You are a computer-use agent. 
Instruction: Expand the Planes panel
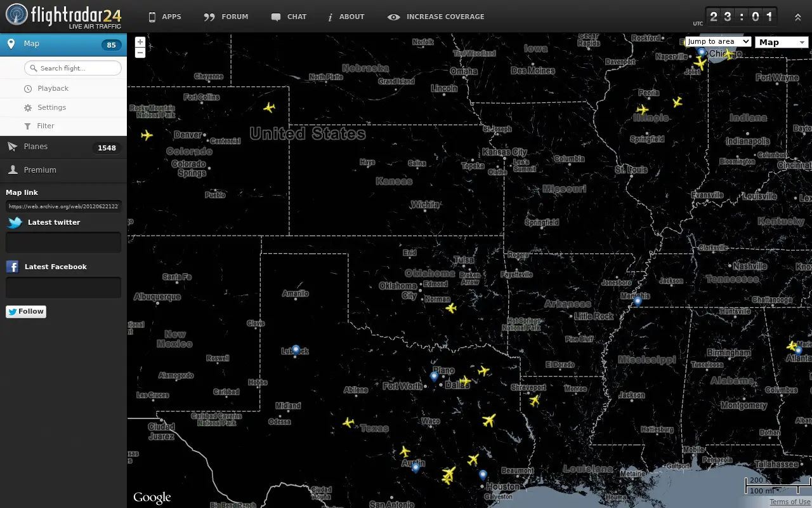63,147
